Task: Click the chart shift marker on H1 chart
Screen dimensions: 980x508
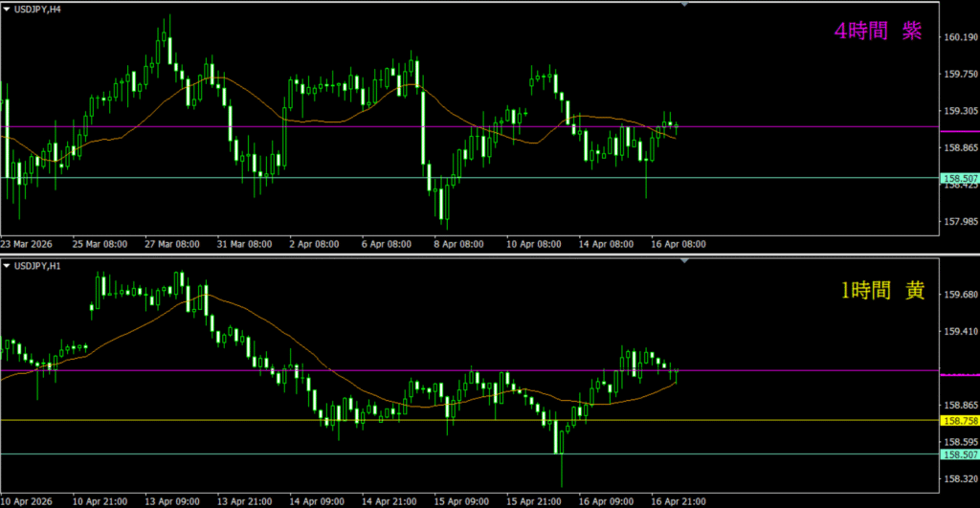Action: (x=684, y=259)
